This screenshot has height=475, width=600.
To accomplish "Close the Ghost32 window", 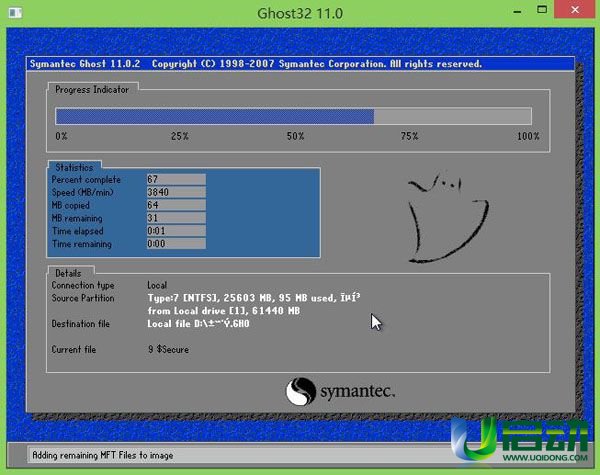I will point(575,14).
